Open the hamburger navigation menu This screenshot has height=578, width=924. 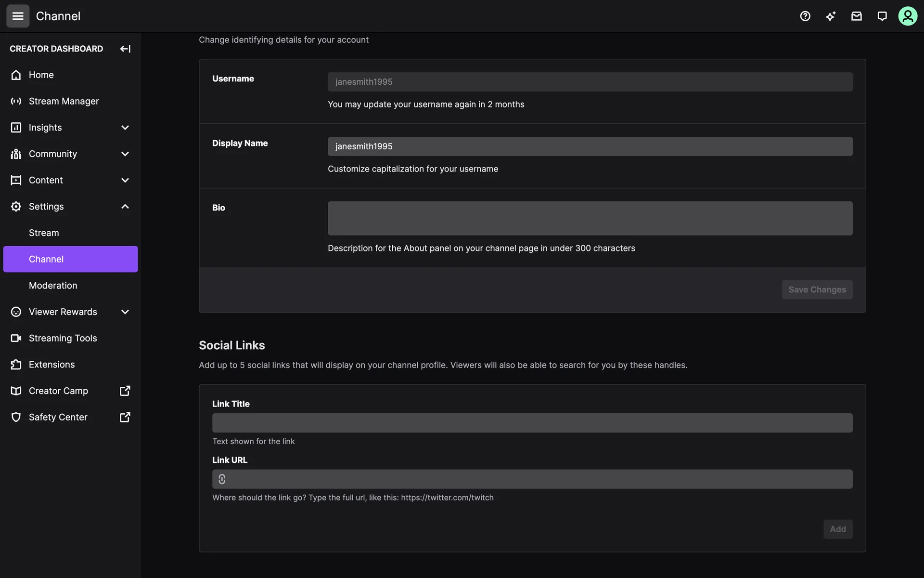pos(18,16)
